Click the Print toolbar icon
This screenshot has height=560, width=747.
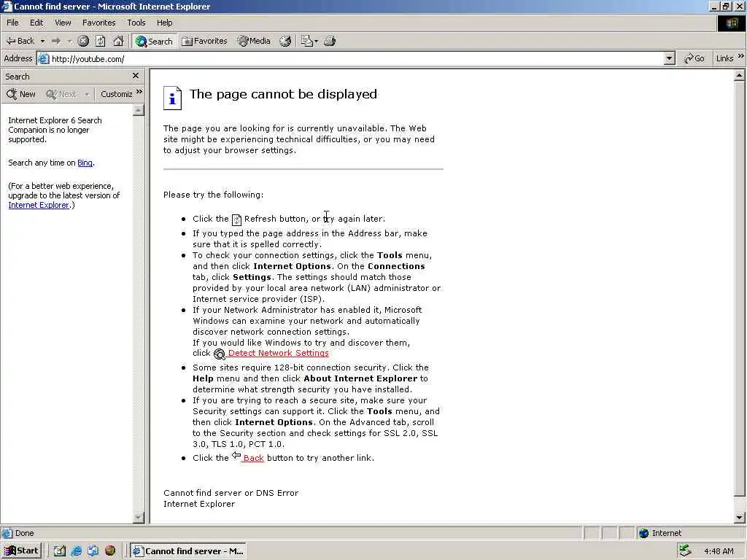point(330,41)
